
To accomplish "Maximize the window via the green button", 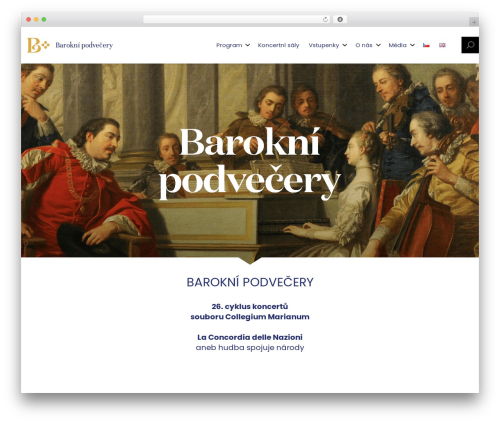I will [x=44, y=19].
